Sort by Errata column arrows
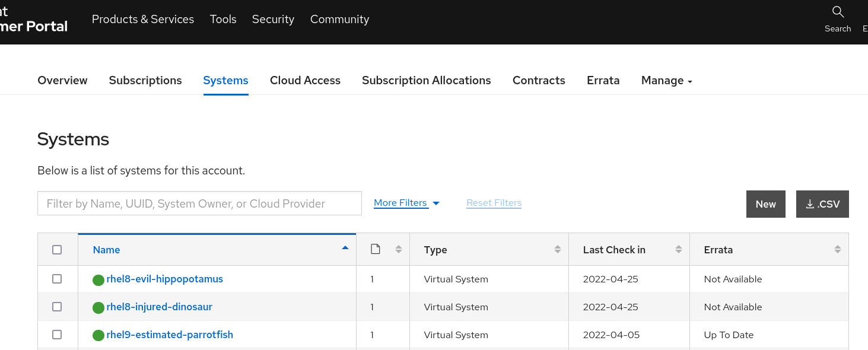The height and width of the screenshot is (350, 868). tap(837, 250)
